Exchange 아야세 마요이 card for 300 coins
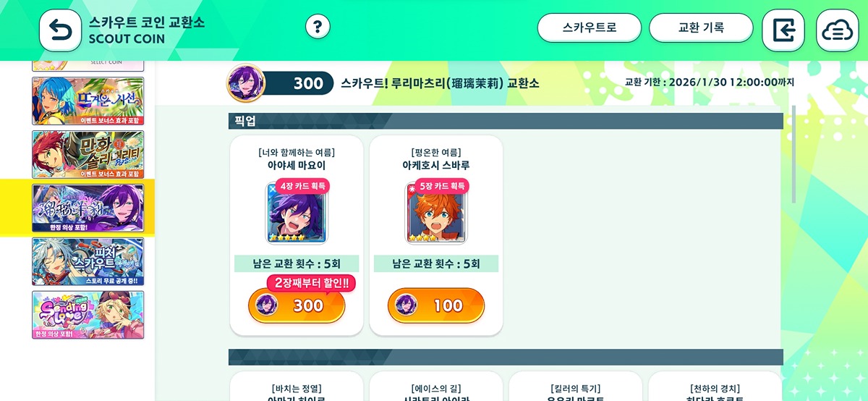This screenshot has width=868, height=401. pyautogui.click(x=297, y=305)
